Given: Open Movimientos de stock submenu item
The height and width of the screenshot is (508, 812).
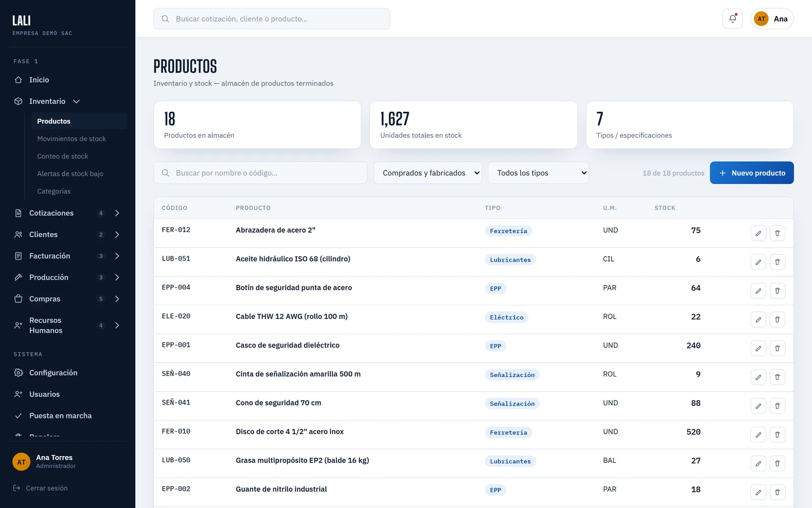Looking at the screenshot, I should (79, 139).
